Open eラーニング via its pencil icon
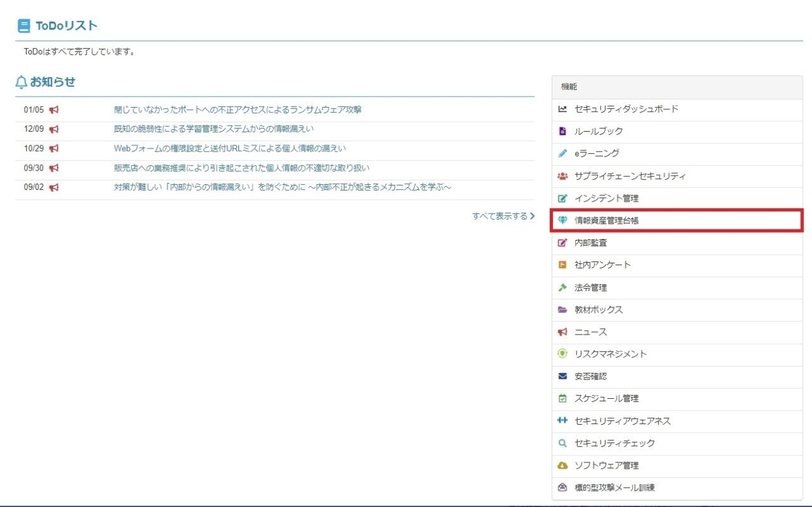 [562, 153]
